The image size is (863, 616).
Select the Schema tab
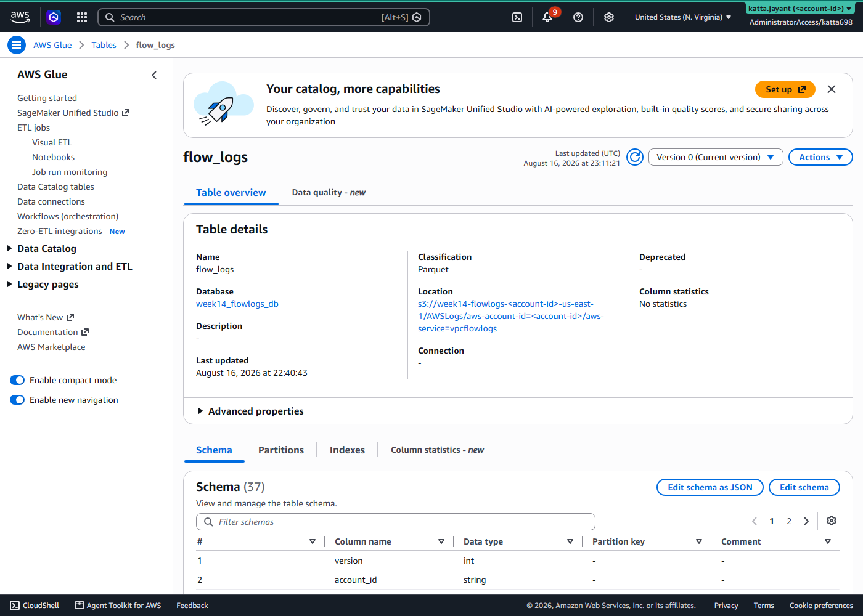tap(214, 450)
